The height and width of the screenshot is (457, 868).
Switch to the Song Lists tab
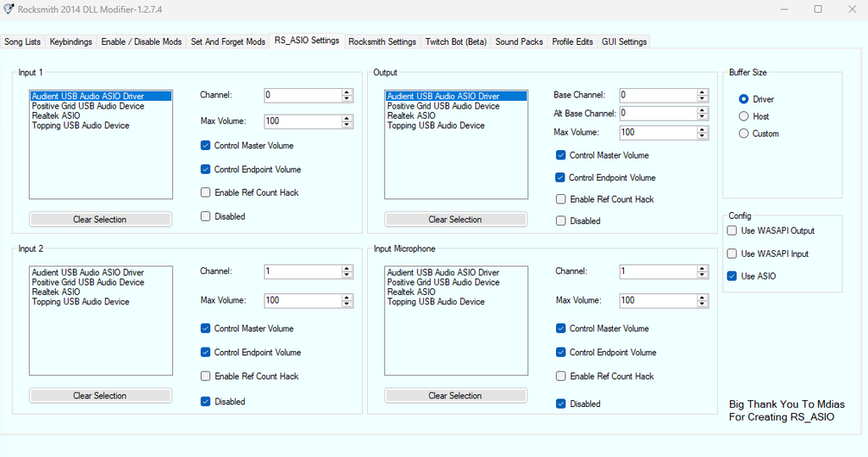click(x=22, y=42)
